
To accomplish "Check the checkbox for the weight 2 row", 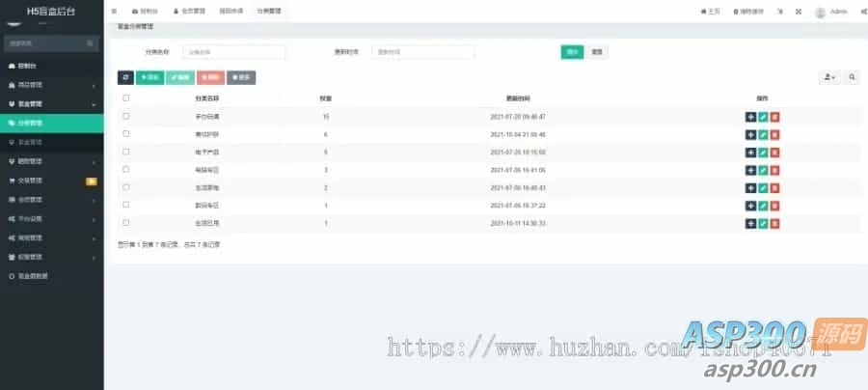I will [x=126, y=187].
